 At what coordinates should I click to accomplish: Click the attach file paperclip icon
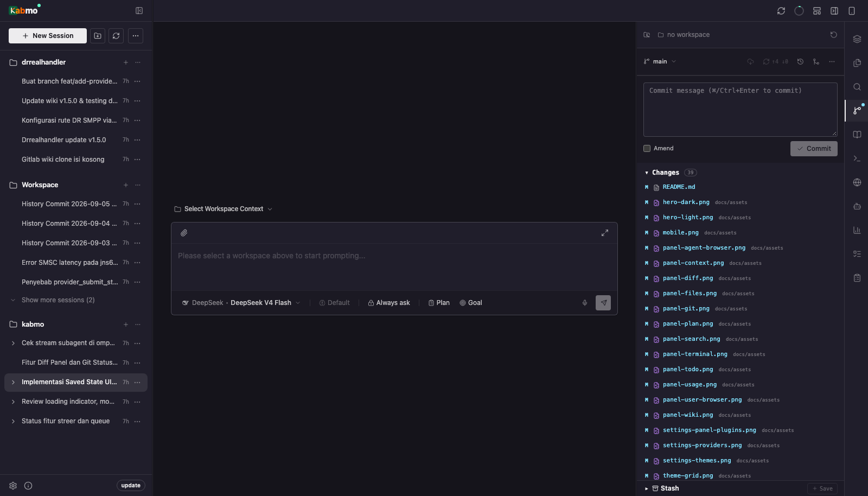click(184, 233)
